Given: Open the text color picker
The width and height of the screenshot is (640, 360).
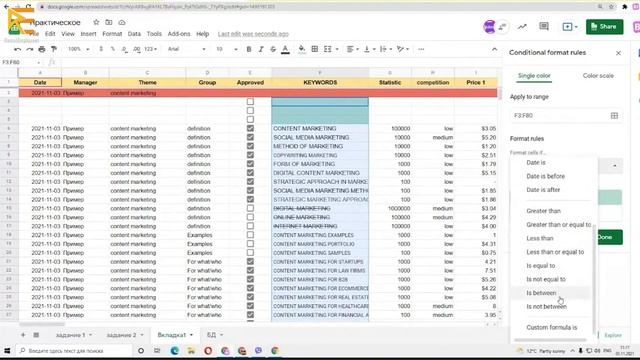Looking at the screenshot, I should [285, 49].
